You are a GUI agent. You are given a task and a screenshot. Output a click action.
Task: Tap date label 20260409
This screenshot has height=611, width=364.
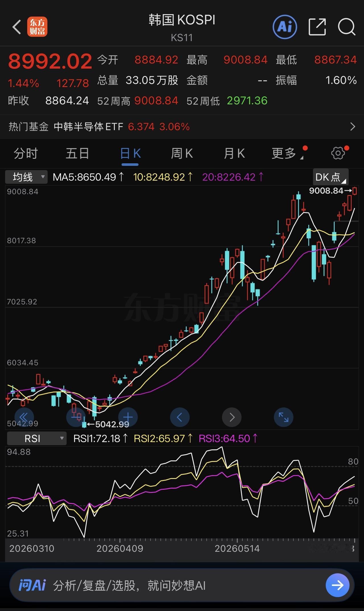[x=120, y=548]
